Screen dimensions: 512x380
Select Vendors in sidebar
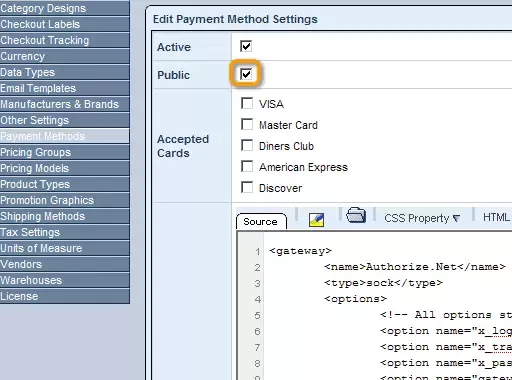(65, 264)
